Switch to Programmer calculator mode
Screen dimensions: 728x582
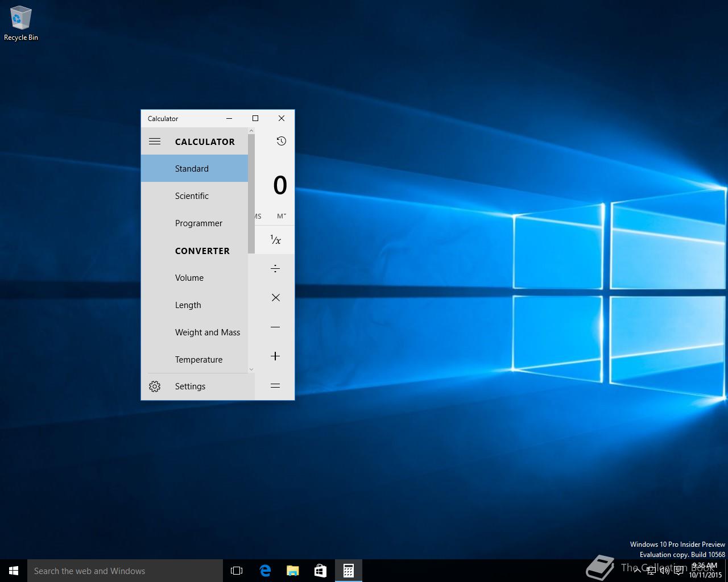(198, 223)
